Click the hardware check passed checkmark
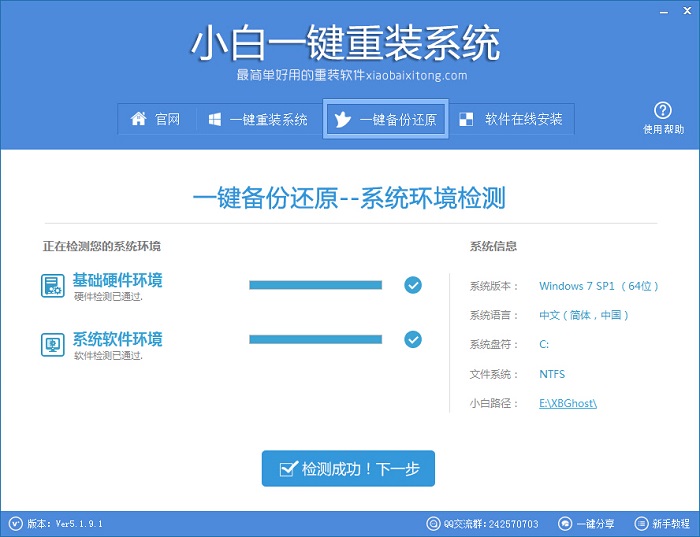700x537 pixels. [413, 285]
